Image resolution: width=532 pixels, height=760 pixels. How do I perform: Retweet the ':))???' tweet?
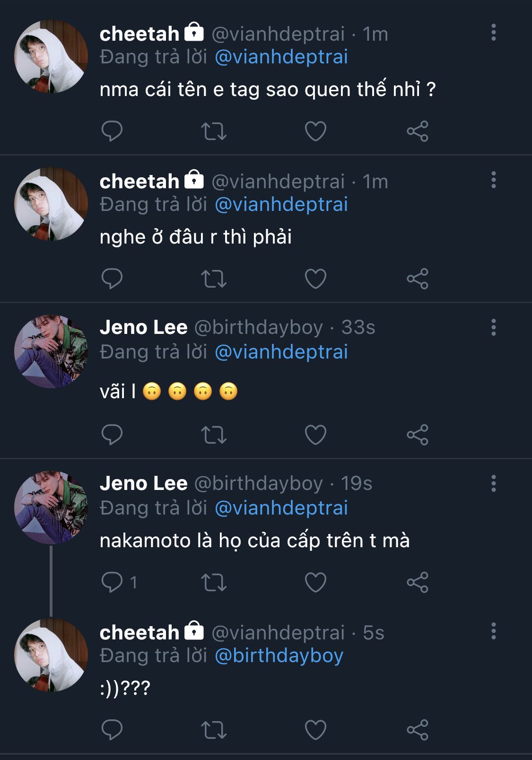tap(214, 730)
